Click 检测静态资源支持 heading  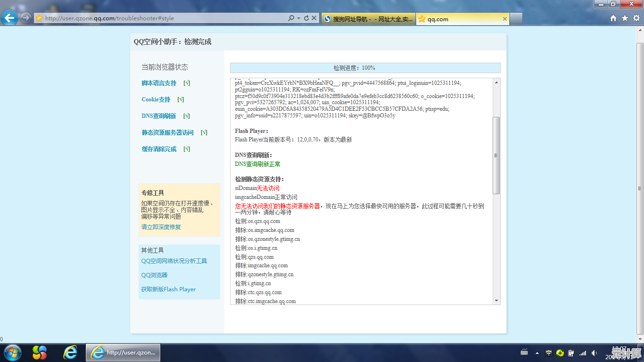tap(259, 179)
